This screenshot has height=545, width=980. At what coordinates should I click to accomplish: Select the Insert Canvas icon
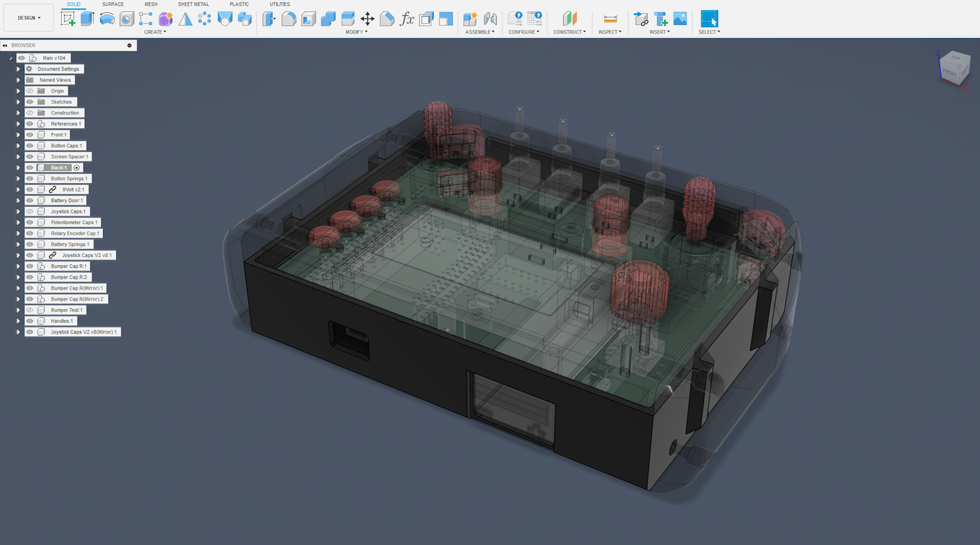click(680, 18)
